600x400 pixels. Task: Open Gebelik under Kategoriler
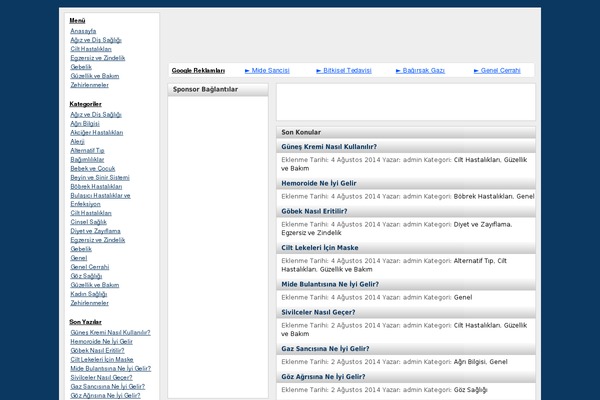81,249
